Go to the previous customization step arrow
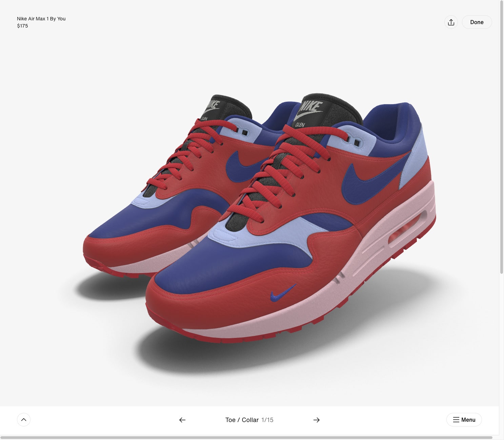Viewport: 504px width, 440px height. point(182,420)
